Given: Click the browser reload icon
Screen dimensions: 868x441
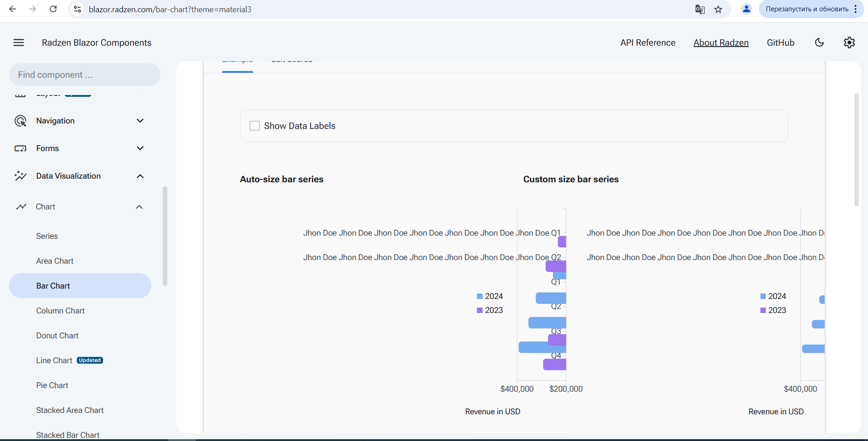Looking at the screenshot, I should (53, 9).
